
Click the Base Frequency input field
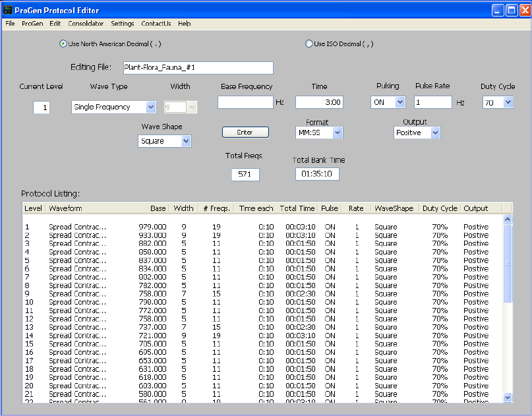245,102
